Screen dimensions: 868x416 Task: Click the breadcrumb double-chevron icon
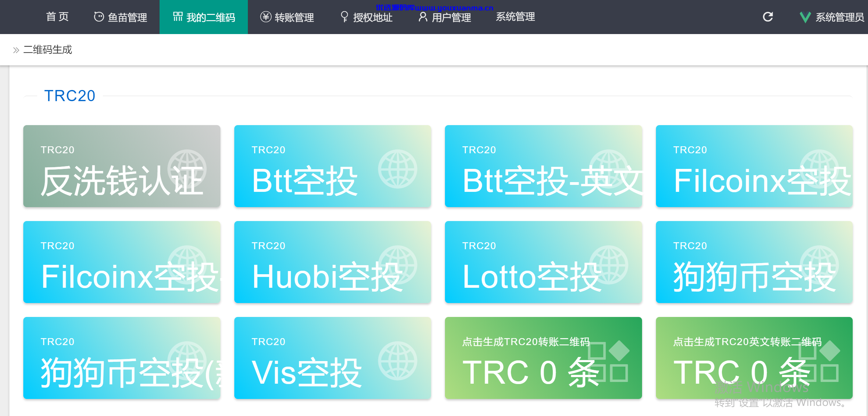click(x=16, y=50)
